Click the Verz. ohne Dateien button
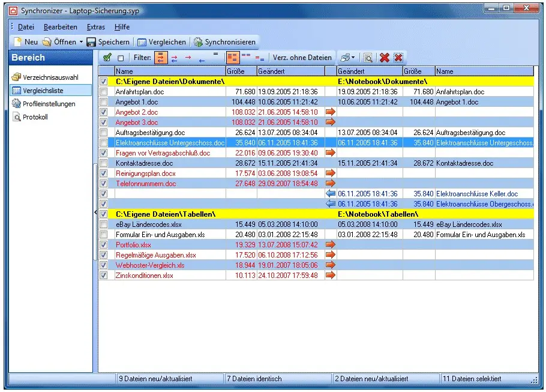546x392 pixels. pos(302,58)
